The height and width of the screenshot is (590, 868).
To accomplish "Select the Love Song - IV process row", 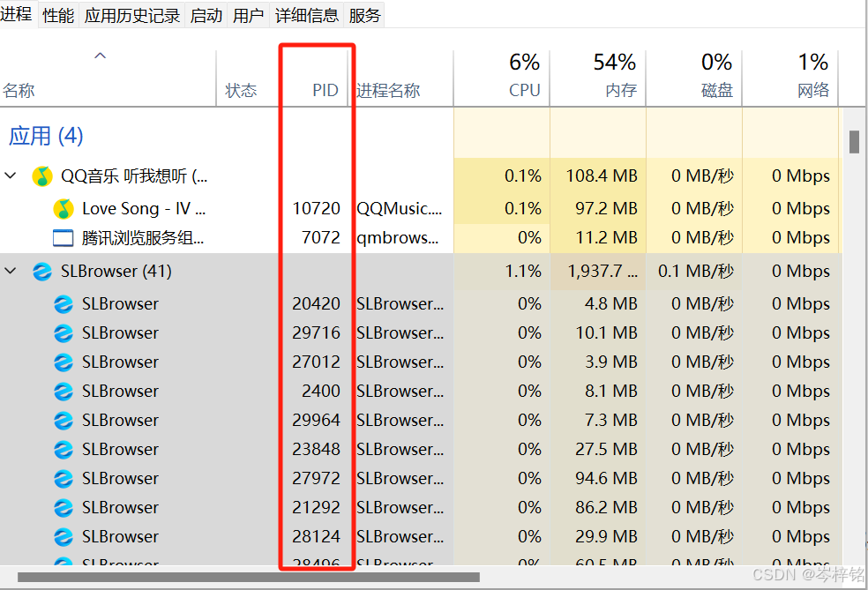I will [x=421, y=209].
